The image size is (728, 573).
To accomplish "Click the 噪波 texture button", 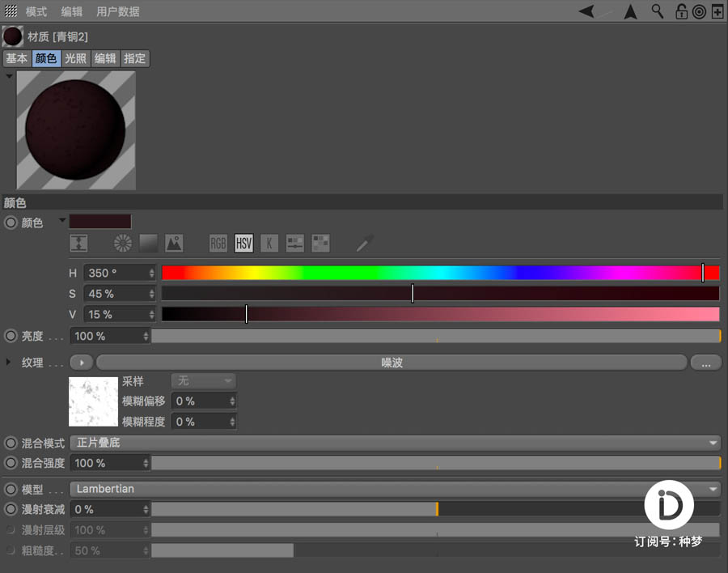I will tap(391, 362).
